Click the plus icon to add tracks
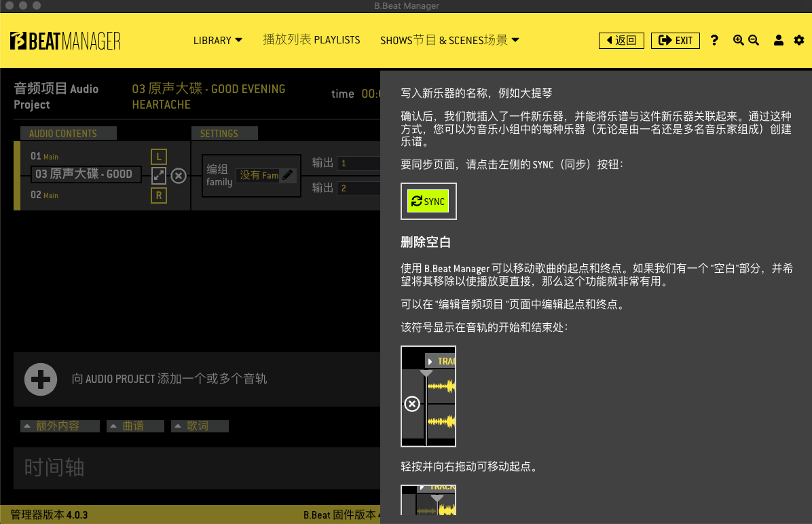 pyautogui.click(x=40, y=379)
